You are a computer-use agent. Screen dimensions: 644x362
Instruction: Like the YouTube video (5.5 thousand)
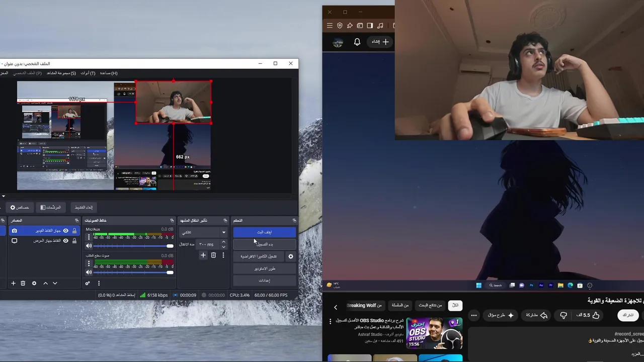click(x=588, y=315)
